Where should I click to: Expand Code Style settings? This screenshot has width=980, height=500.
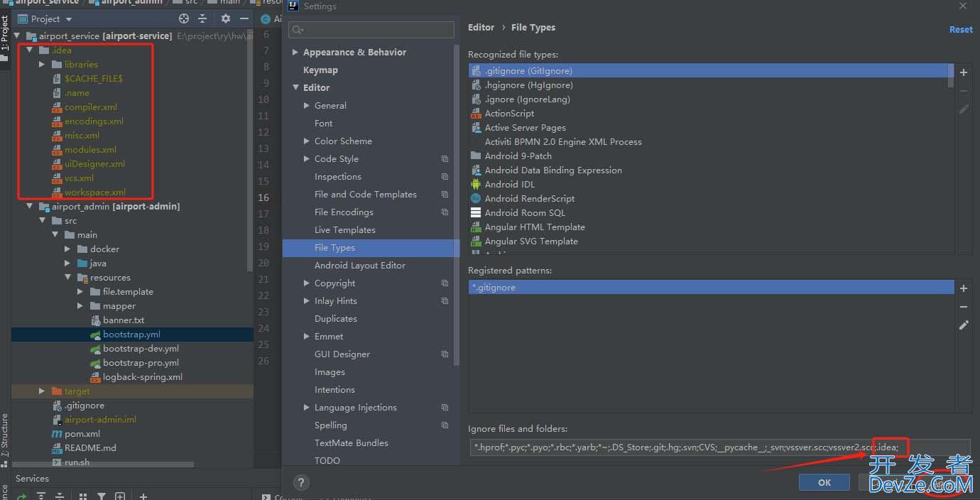[x=307, y=159]
